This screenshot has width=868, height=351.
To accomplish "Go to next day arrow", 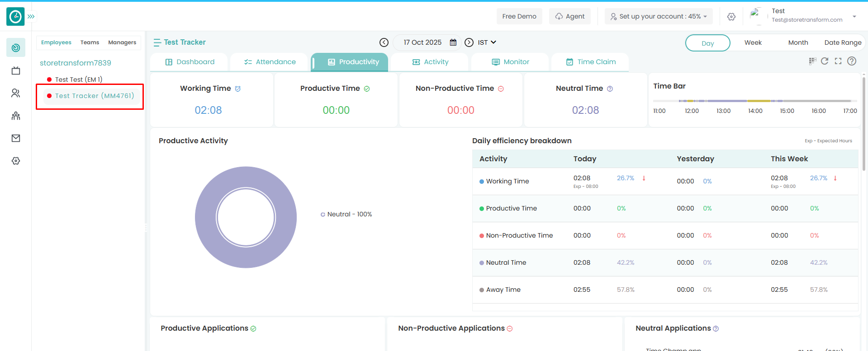I will click(x=470, y=42).
